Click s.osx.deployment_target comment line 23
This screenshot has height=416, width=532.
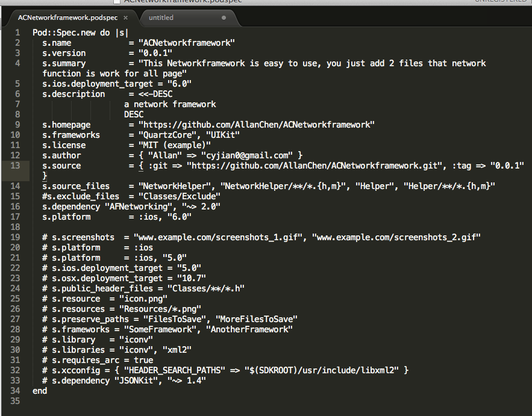coord(124,278)
